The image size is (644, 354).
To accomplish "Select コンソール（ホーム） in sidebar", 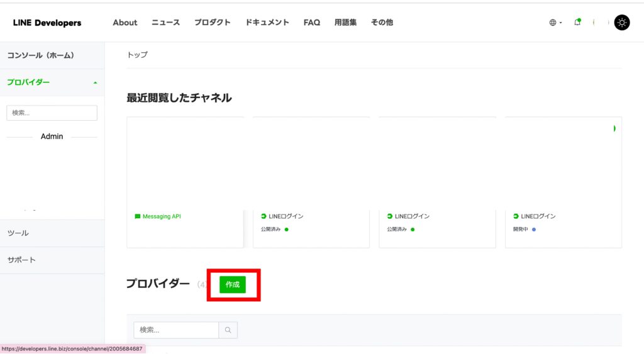I will point(52,55).
